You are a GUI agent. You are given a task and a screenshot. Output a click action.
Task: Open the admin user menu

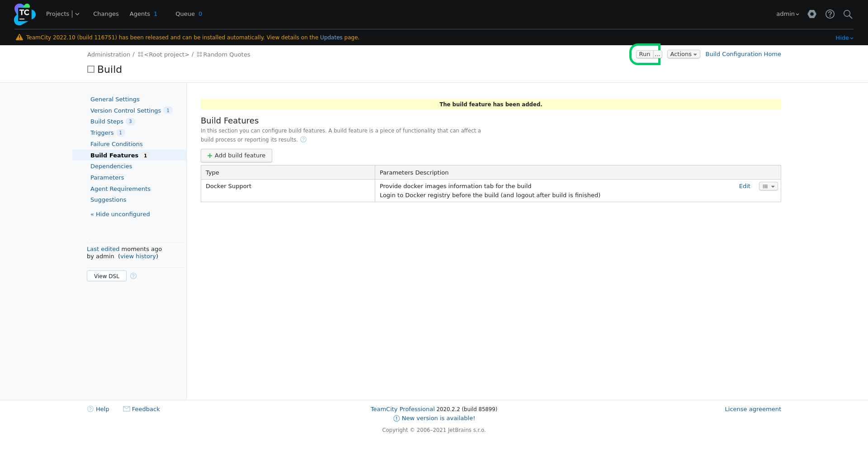pyautogui.click(x=788, y=14)
